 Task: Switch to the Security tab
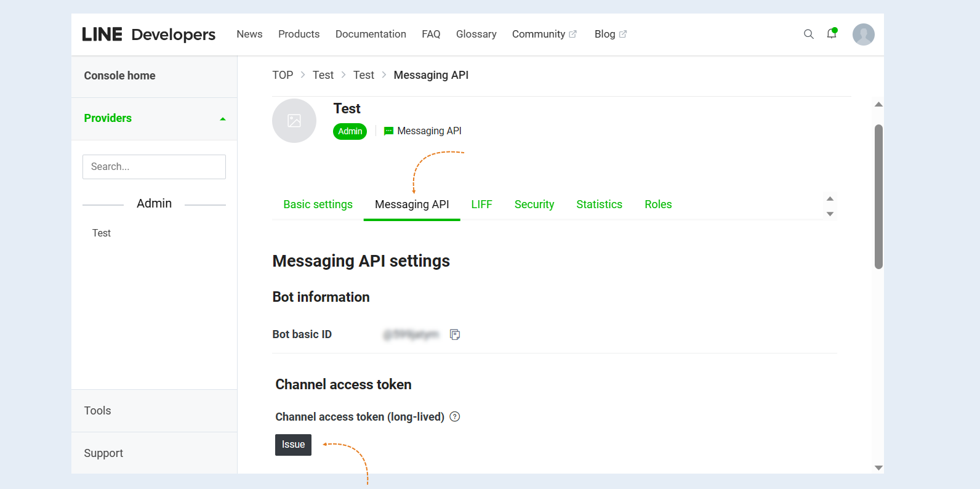pos(534,204)
